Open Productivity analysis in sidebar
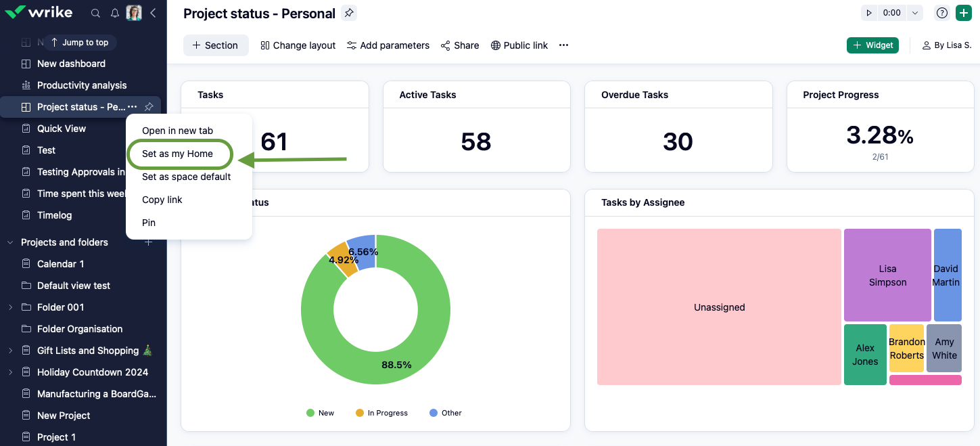The width and height of the screenshot is (980, 446). tap(81, 85)
